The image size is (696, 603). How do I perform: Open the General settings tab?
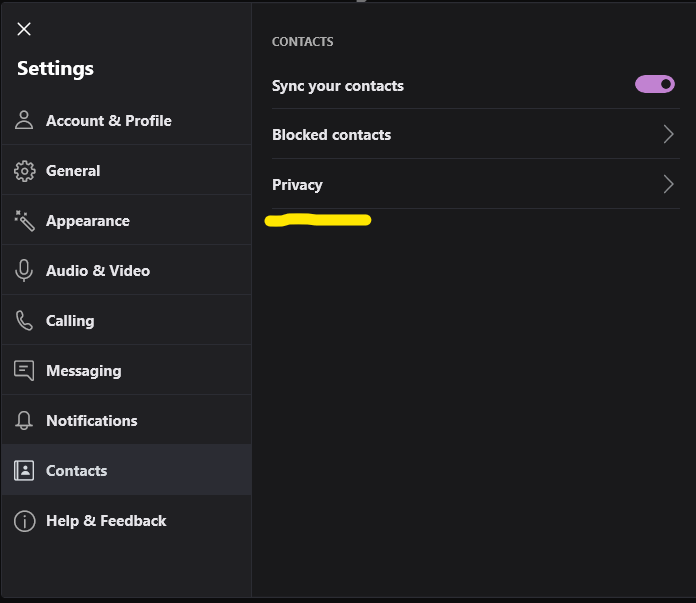(73, 171)
